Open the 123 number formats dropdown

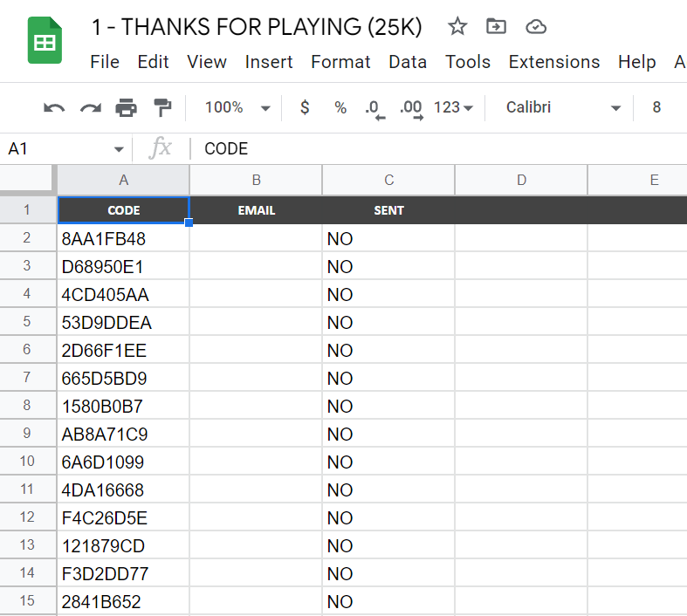tap(453, 107)
